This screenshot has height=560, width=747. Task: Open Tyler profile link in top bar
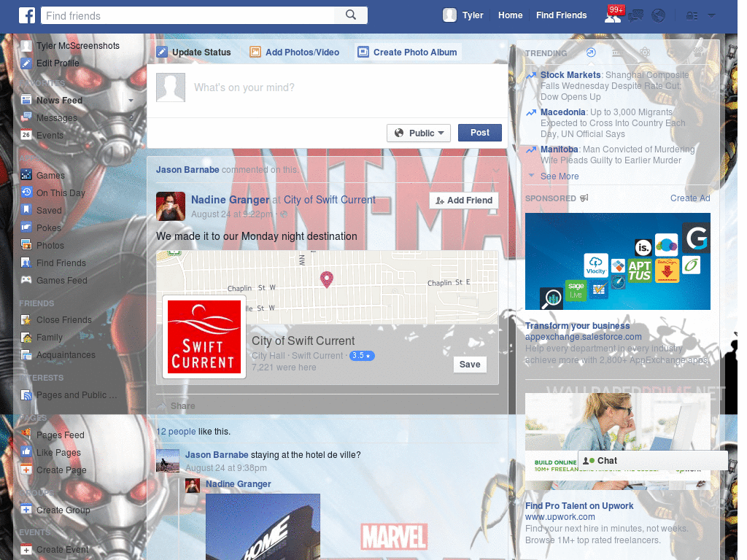pyautogui.click(x=473, y=15)
